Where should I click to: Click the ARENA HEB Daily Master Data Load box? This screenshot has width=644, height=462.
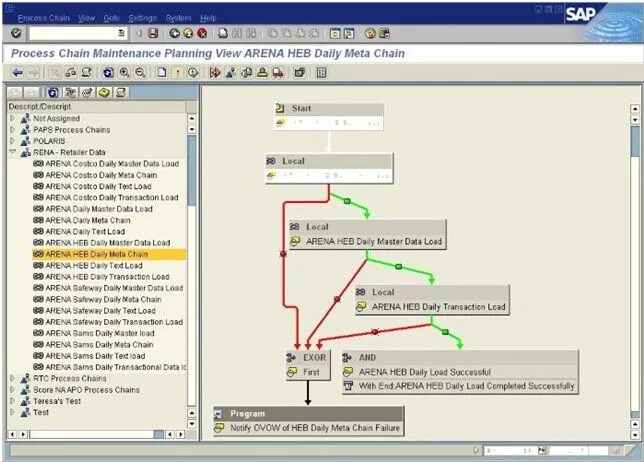368,234
